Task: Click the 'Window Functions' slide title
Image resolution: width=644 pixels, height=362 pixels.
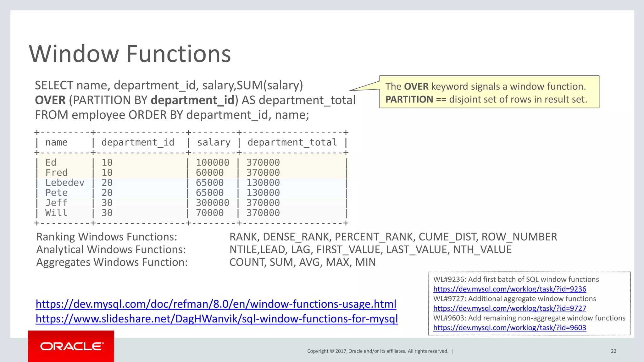Action: pos(130,54)
